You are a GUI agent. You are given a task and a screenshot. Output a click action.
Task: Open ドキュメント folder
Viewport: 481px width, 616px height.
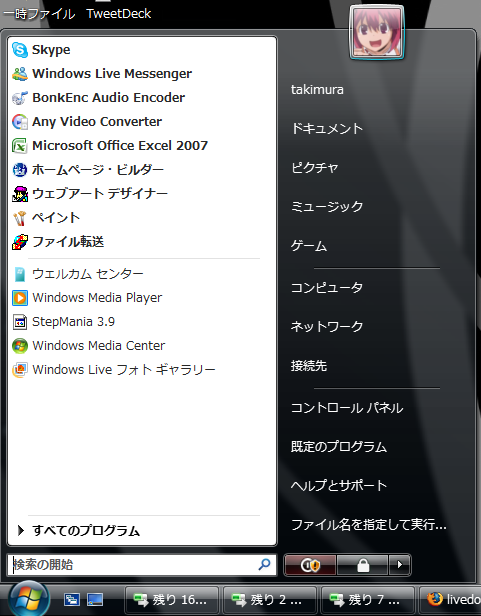[327, 128]
